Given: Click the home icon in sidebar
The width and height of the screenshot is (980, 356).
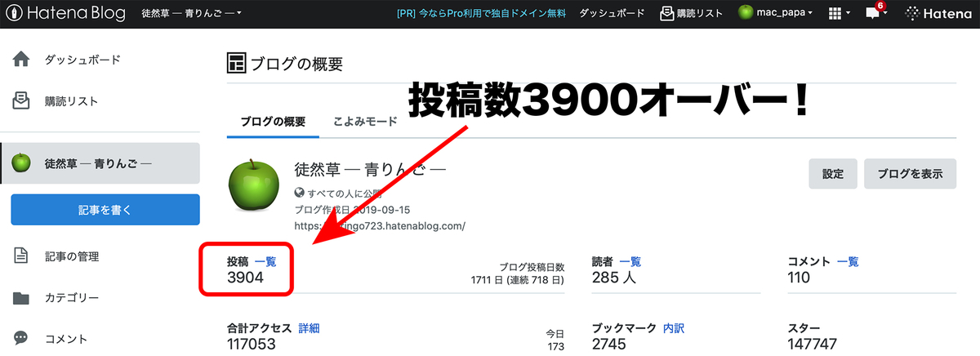Looking at the screenshot, I should 21,60.
